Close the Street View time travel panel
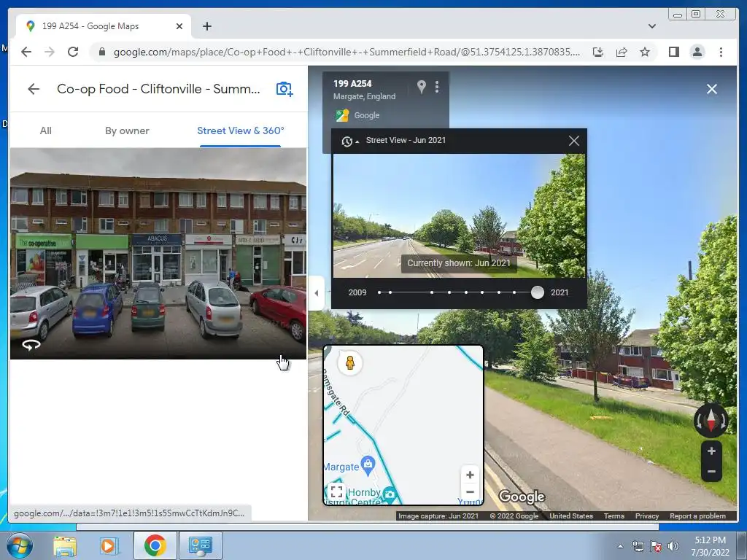 tap(573, 141)
